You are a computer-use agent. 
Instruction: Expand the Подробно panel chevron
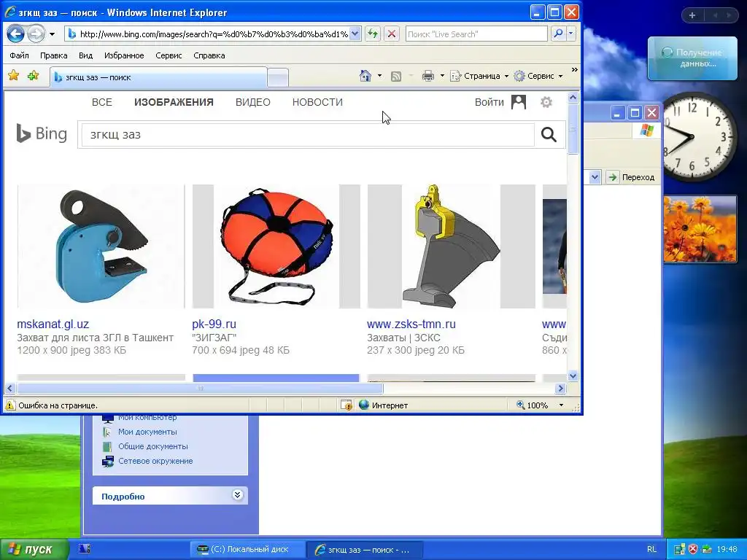(x=237, y=495)
